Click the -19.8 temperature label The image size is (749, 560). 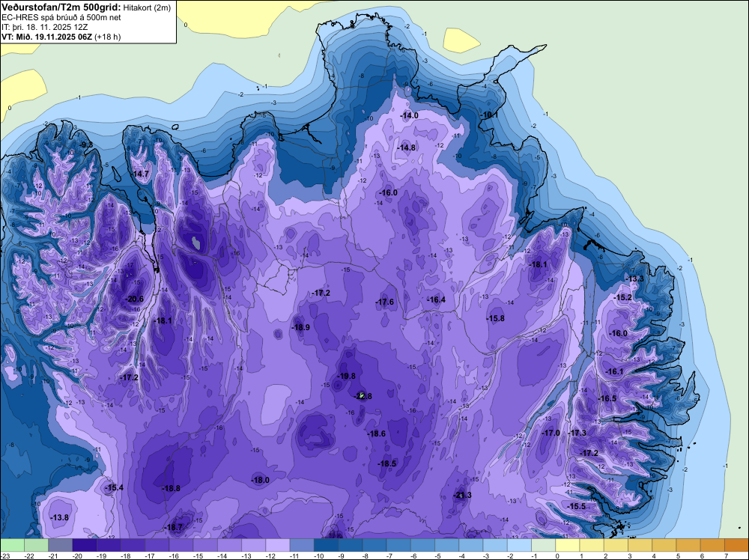[346, 376]
